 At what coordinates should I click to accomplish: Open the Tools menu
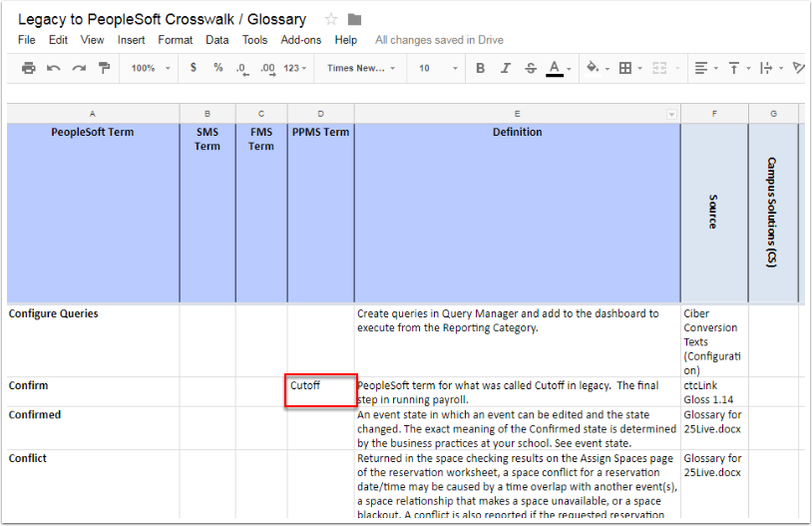pos(254,40)
